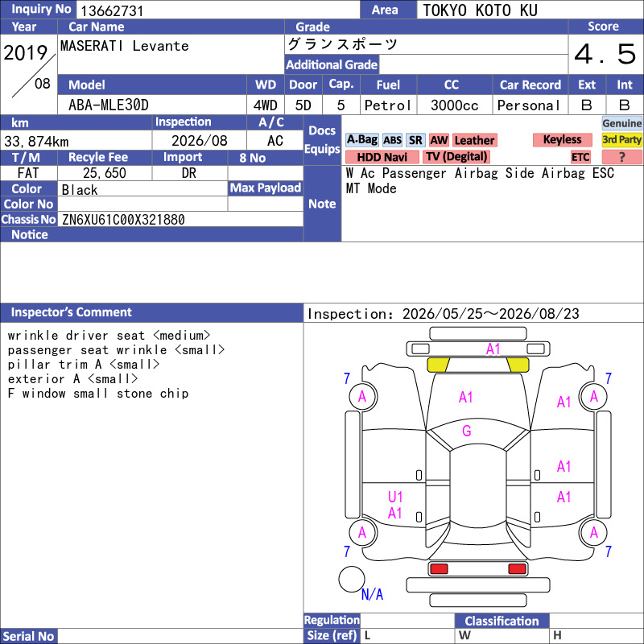Click the empty Serial No field
This screenshot has height=644, width=644.
pos(180,636)
